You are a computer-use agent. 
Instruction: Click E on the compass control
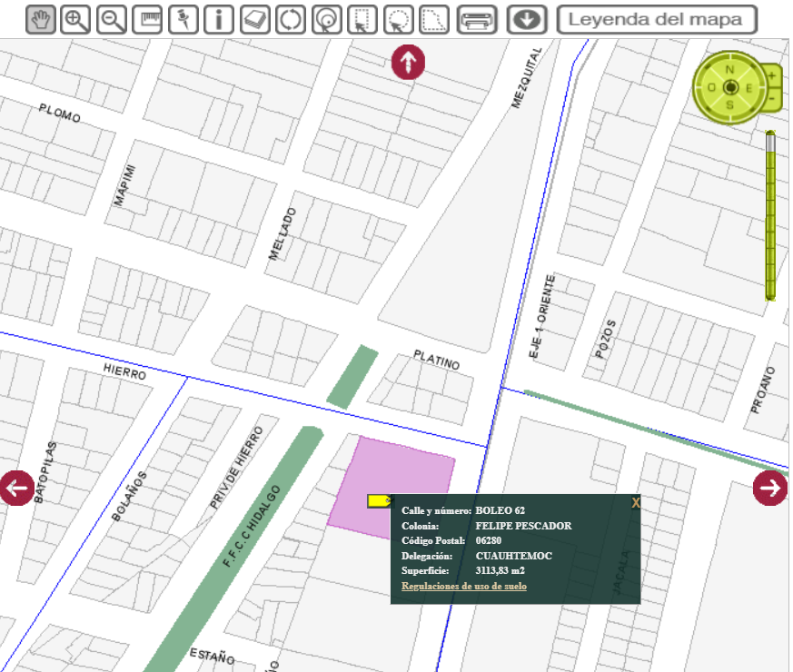click(x=749, y=88)
